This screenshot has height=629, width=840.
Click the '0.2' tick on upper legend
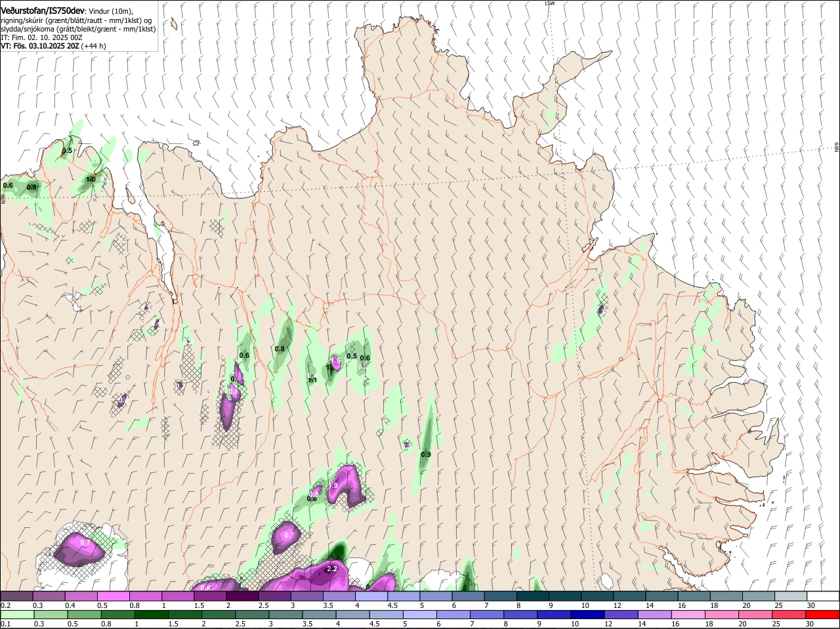click(x=5, y=605)
